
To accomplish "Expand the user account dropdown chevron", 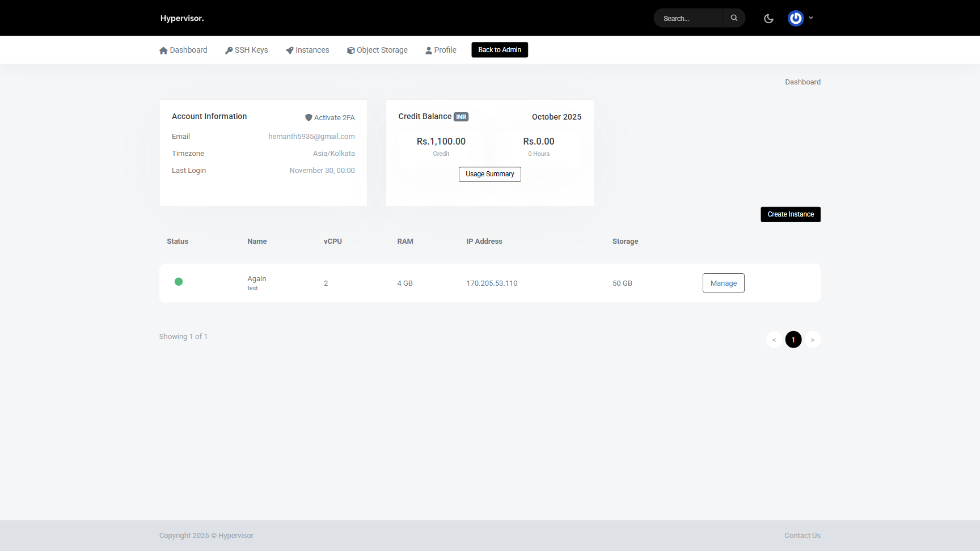I will click(811, 18).
